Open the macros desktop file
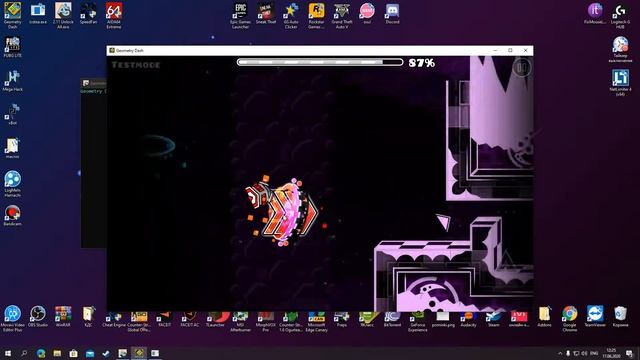 13,148
